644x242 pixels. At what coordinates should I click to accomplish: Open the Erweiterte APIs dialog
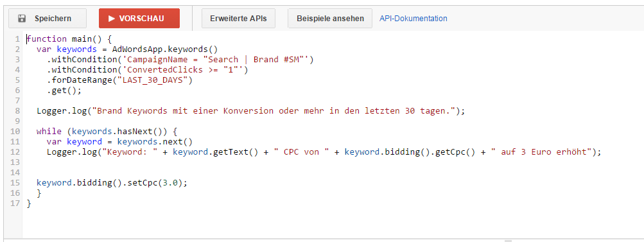tap(238, 19)
